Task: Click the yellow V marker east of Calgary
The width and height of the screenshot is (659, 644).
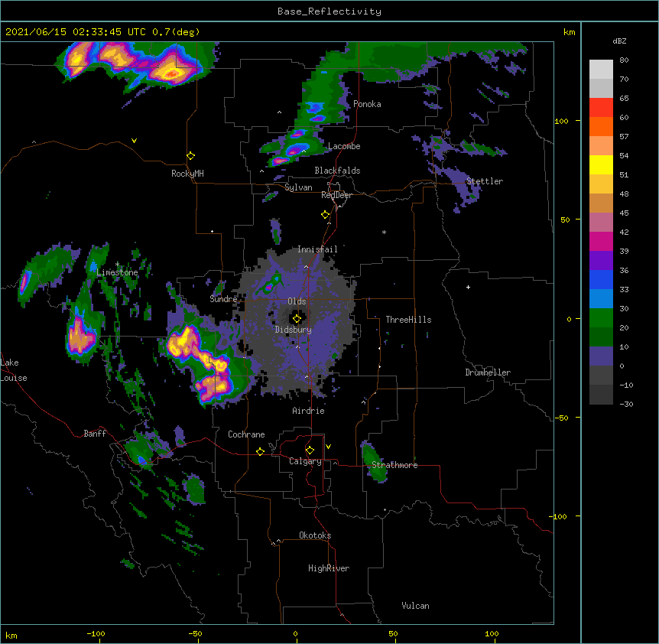Action: (328, 447)
